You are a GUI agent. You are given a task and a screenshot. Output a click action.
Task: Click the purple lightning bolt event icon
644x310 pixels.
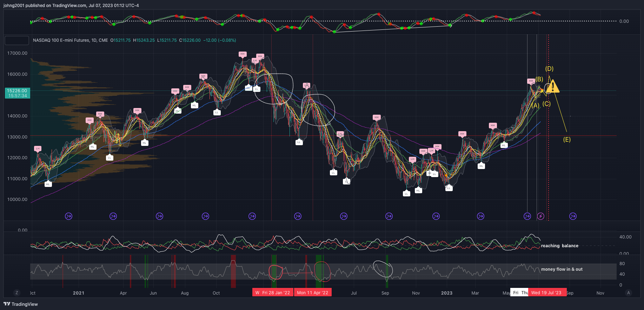tap(540, 216)
